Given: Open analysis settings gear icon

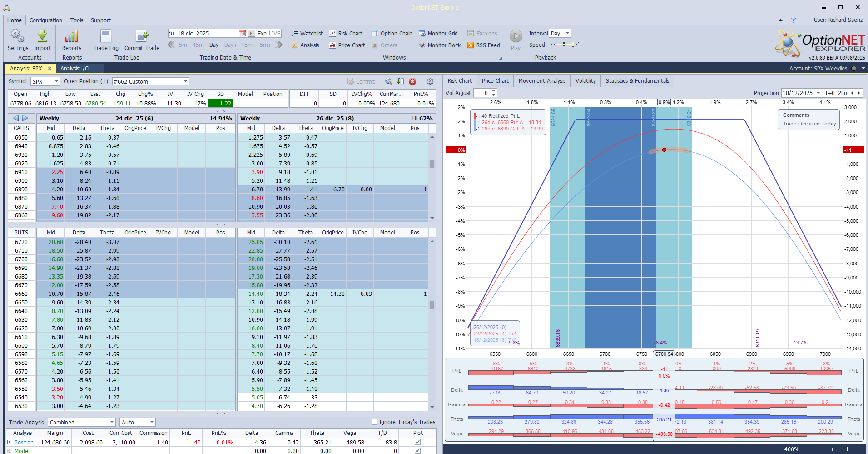Looking at the screenshot, I should 430,81.
